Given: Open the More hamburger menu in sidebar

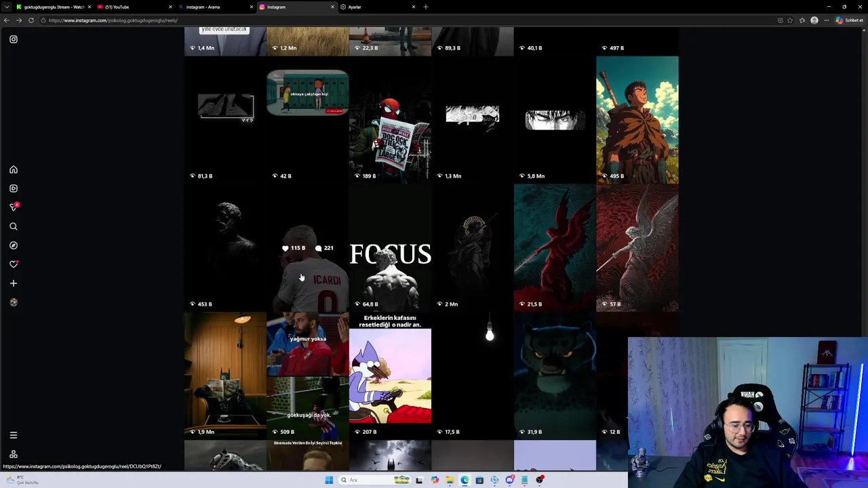Looking at the screenshot, I should [14, 435].
